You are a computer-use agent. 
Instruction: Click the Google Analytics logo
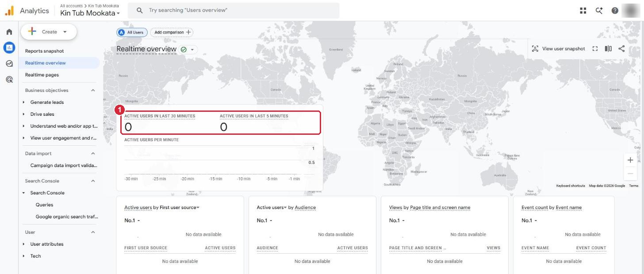[9, 11]
